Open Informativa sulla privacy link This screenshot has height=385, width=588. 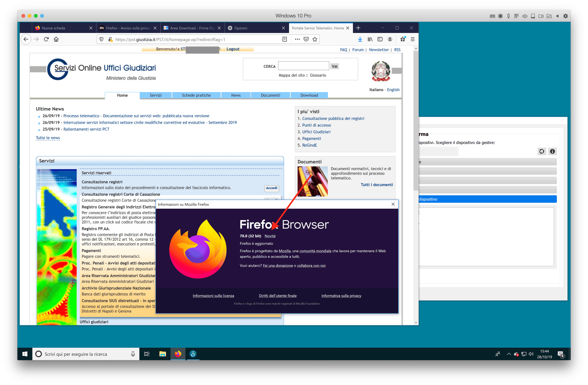341,296
